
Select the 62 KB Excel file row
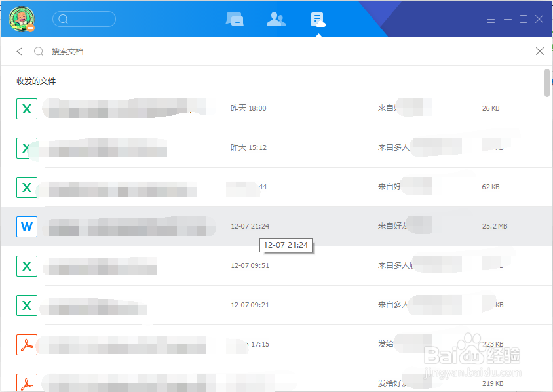(x=262, y=187)
